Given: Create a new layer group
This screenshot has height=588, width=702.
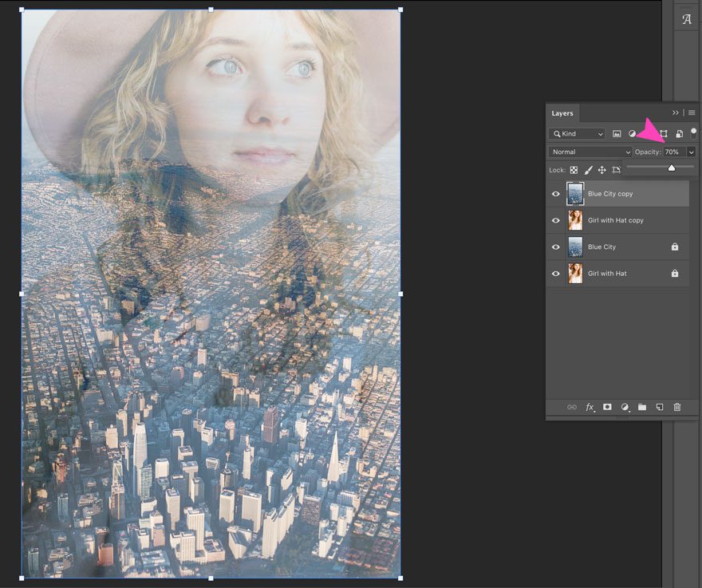Looking at the screenshot, I should click(642, 408).
